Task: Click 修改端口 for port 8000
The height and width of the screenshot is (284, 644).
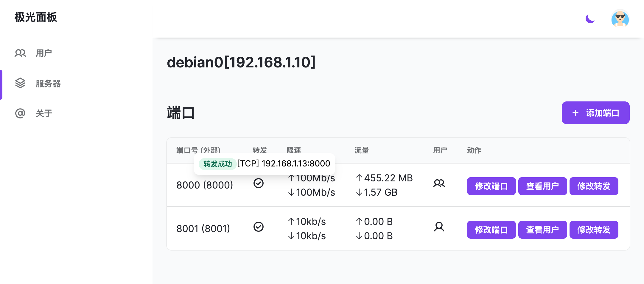Action: point(491,186)
